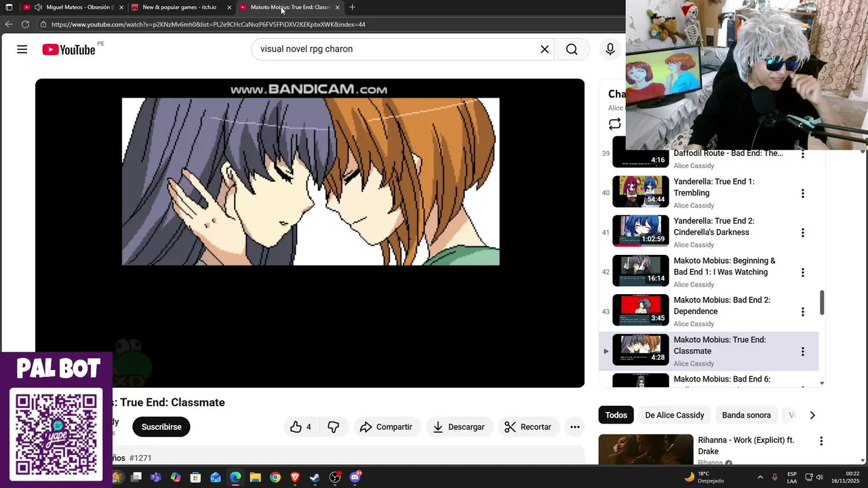Open Outlook from taskbar
Viewport: 868px width, 488px height.
(x=216, y=477)
